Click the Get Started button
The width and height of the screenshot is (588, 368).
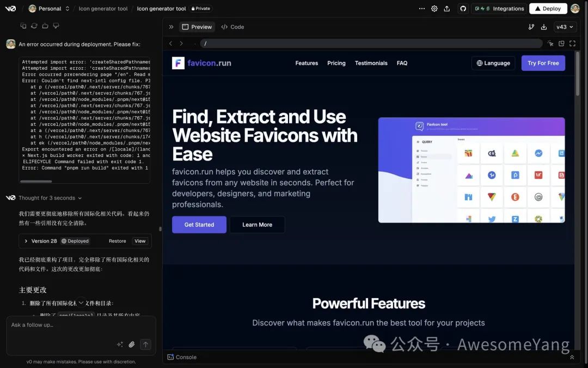tap(199, 225)
